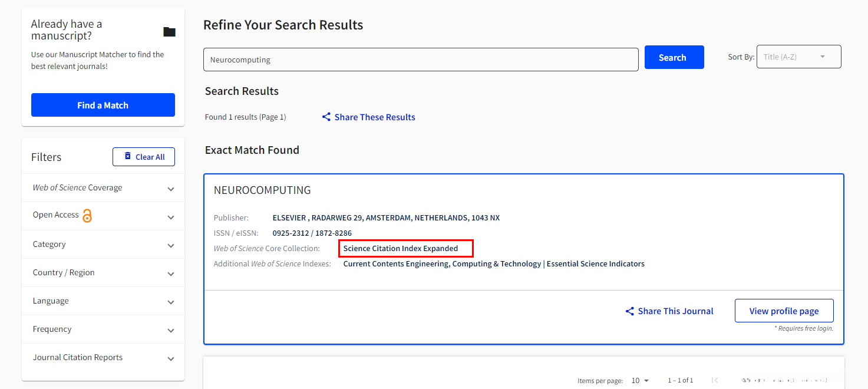
Task: Open View profile page for Neurocomputing
Action: tap(784, 311)
